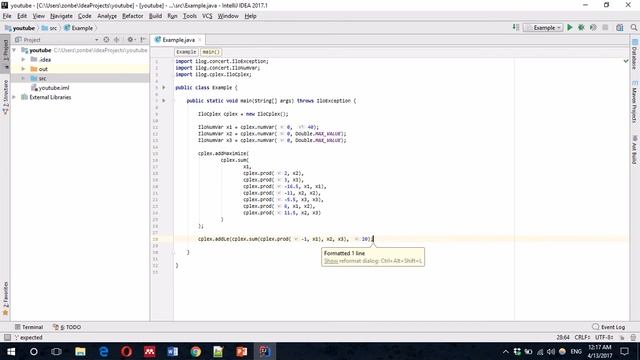Open the Event Log

pos(609,327)
